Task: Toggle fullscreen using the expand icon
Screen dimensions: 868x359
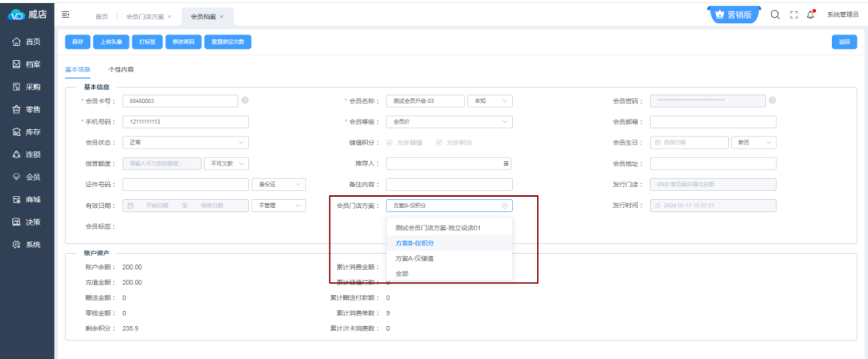Action: point(792,14)
